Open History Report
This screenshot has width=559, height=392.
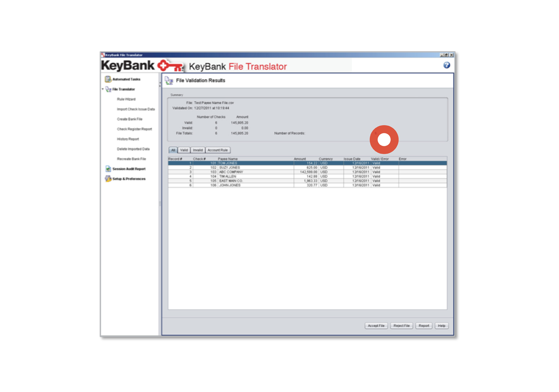coord(128,139)
